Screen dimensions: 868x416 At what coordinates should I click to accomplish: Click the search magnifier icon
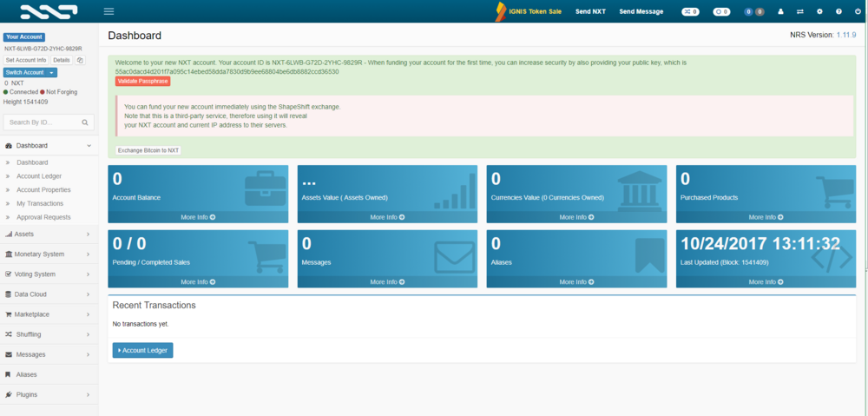pyautogui.click(x=85, y=122)
